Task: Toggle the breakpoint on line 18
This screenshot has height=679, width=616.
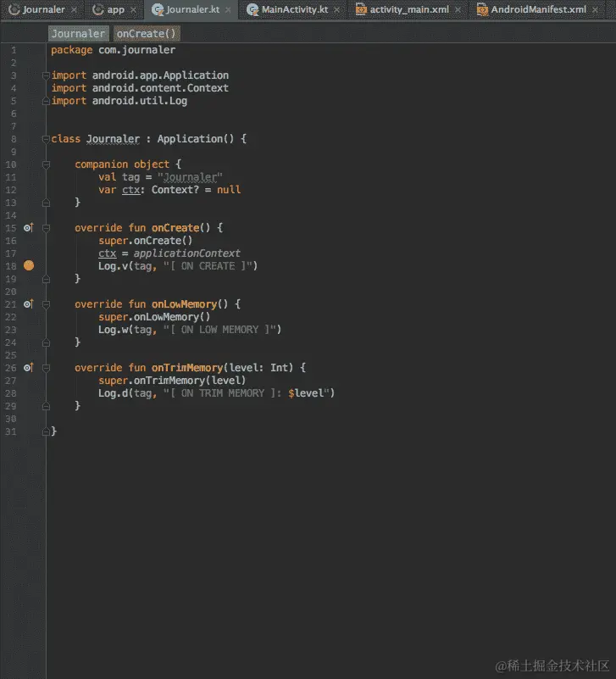Action: coord(29,265)
